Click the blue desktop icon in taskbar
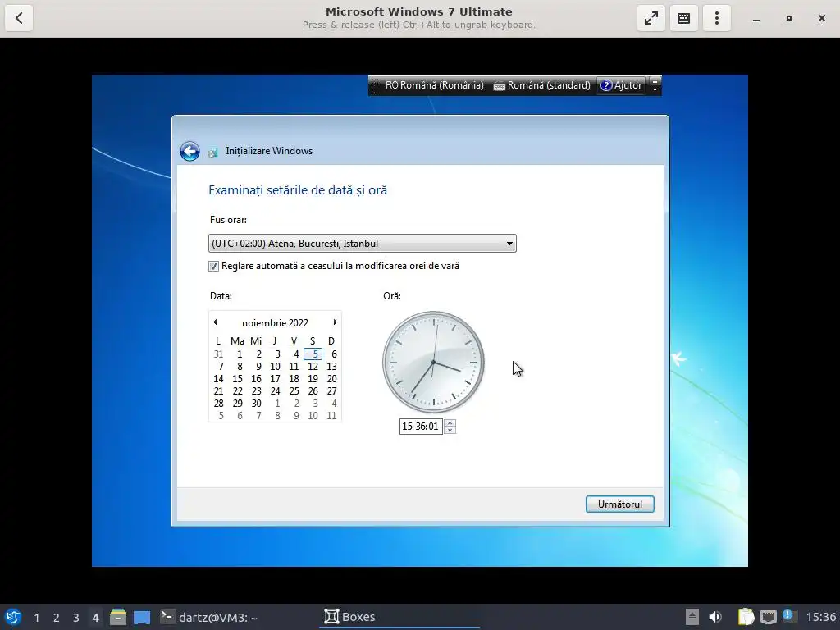Screen dimensions: 840x630 pos(142,617)
